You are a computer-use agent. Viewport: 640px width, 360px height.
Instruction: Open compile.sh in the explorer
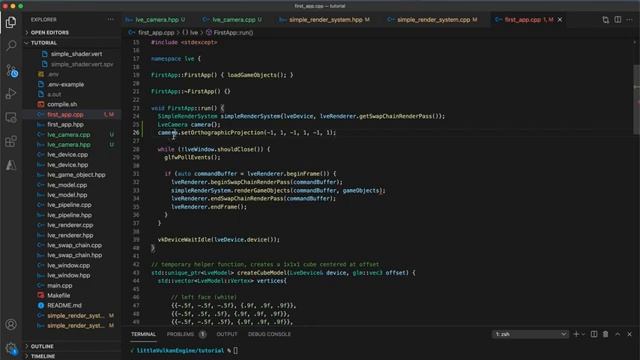pyautogui.click(x=62, y=104)
